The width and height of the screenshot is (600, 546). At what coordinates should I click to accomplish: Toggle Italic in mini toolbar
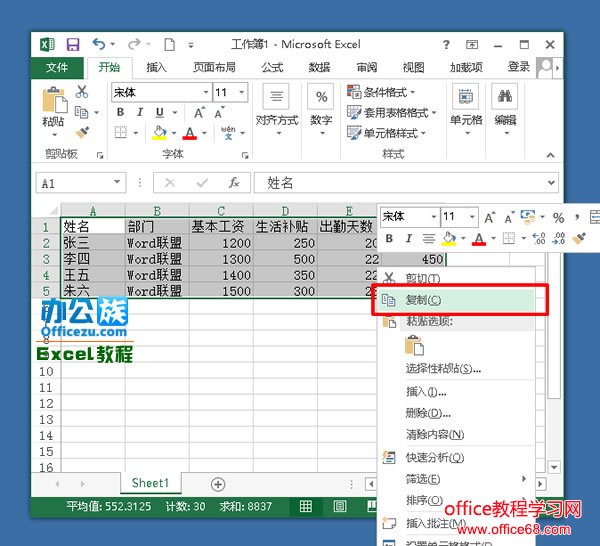click(409, 239)
